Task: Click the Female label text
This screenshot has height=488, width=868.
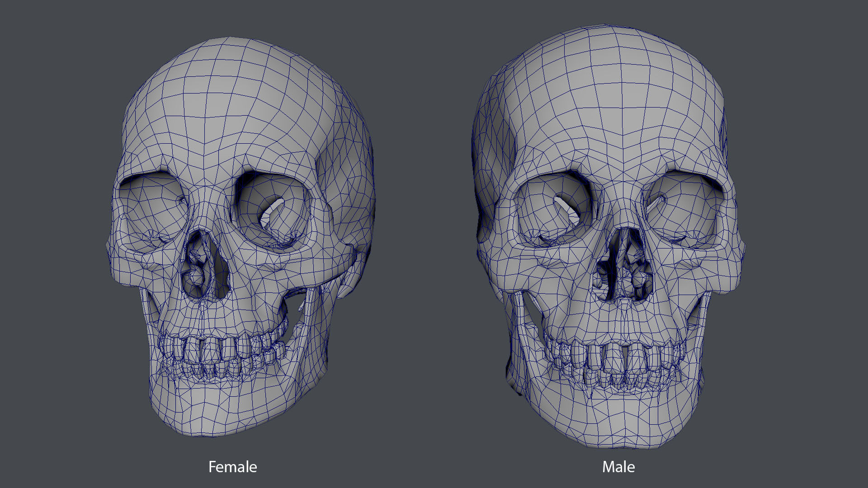Action: coord(232,466)
